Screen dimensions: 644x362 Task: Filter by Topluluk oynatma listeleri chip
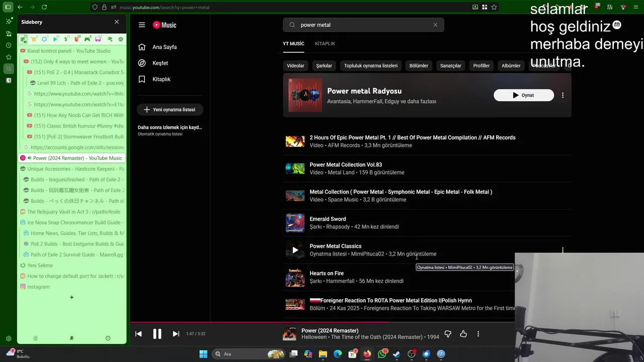click(x=371, y=65)
